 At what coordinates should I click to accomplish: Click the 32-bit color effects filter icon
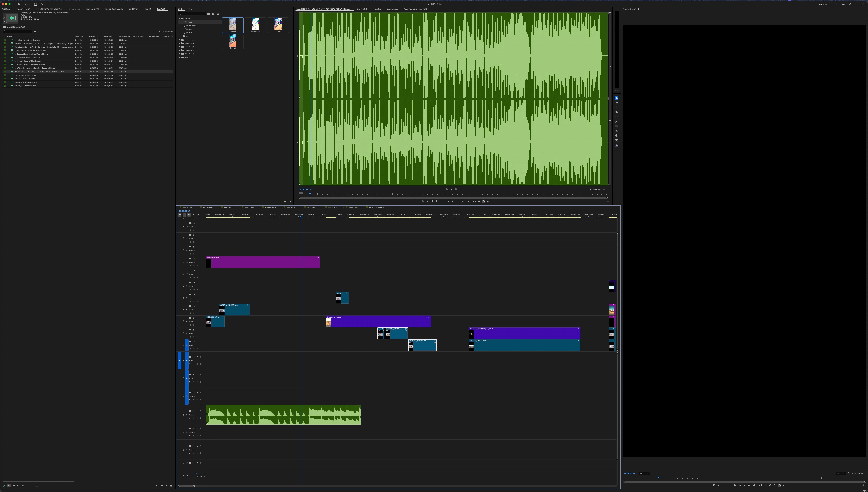pos(213,14)
